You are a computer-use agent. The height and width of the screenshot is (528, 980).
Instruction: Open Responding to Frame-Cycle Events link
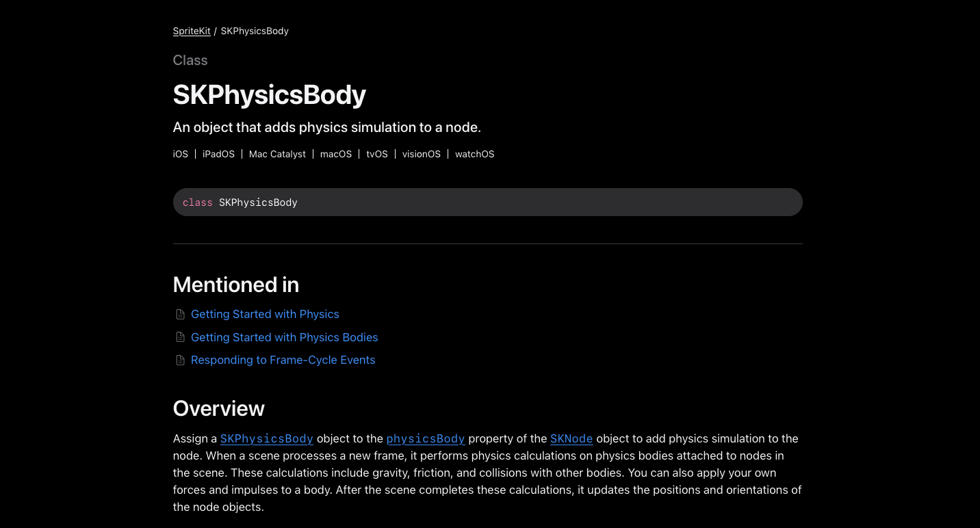pyautogui.click(x=283, y=360)
